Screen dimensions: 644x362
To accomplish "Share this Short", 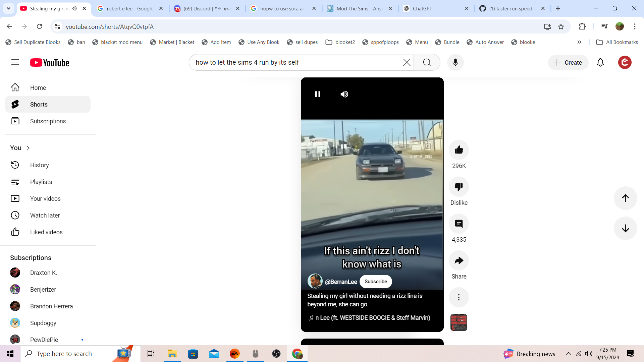I will coord(459,260).
